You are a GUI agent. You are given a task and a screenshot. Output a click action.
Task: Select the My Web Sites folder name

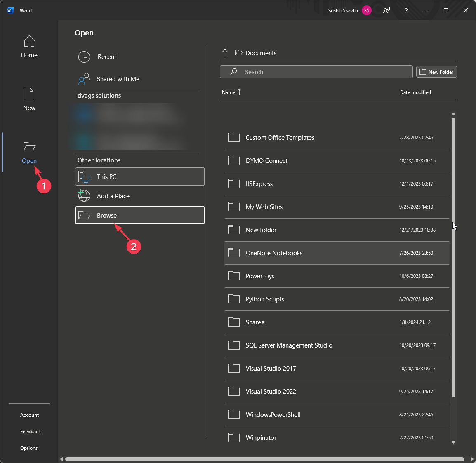(x=264, y=207)
